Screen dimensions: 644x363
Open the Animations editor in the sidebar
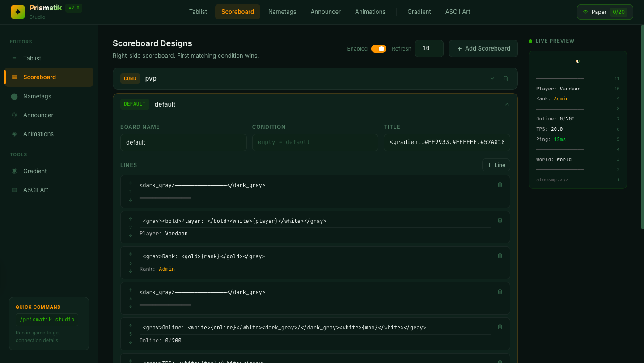(49, 134)
